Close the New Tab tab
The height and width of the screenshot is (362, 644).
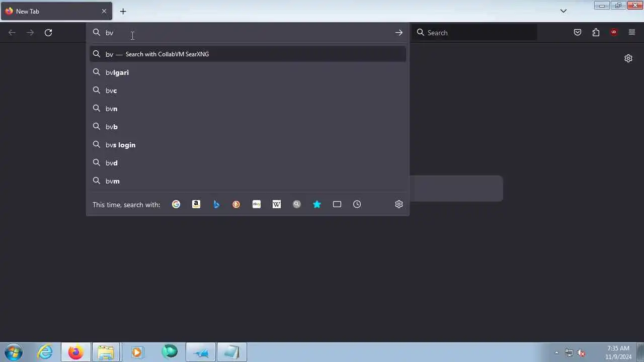click(x=104, y=11)
